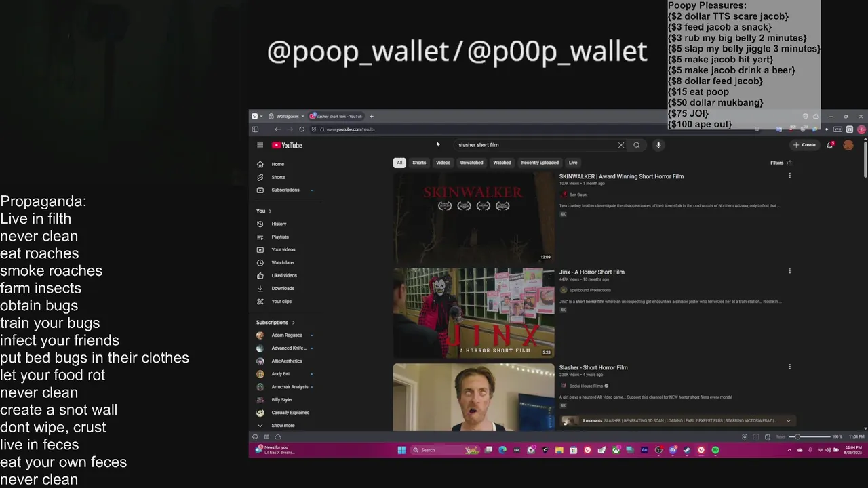The width and height of the screenshot is (868, 488).
Task: Select the Unwatched filter chip
Action: [472, 163]
